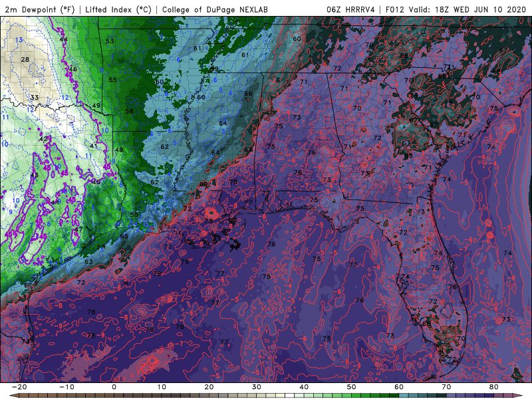The width and height of the screenshot is (532, 399).
Task: Click the '0' label on the color scale
Action: pyautogui.click(x=114, y=387)
